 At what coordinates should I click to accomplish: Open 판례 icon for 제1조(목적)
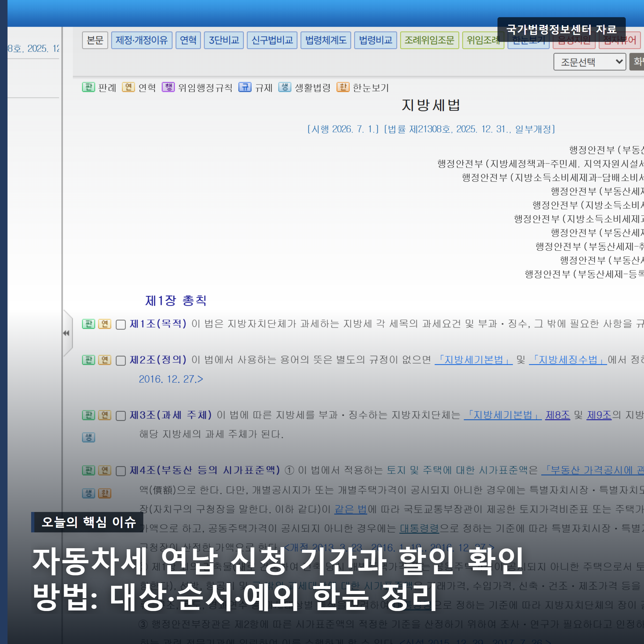88,324
